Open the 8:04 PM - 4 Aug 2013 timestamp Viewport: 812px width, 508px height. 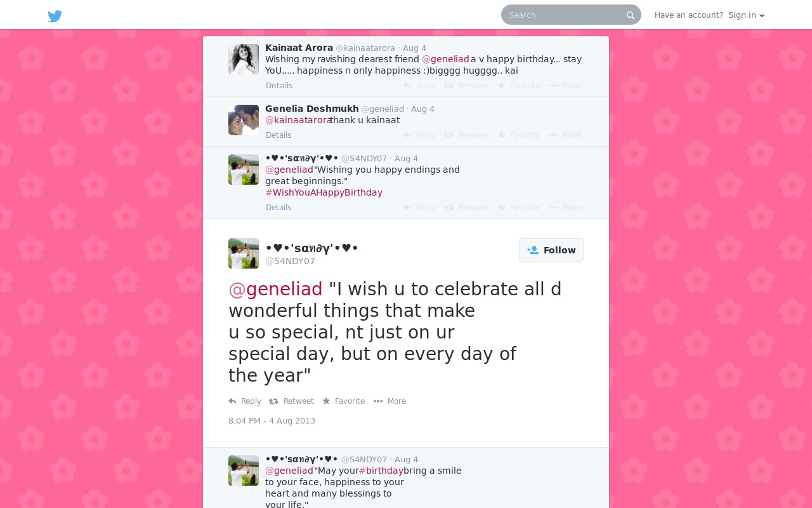pyautogui.click(x=272, y=421)
